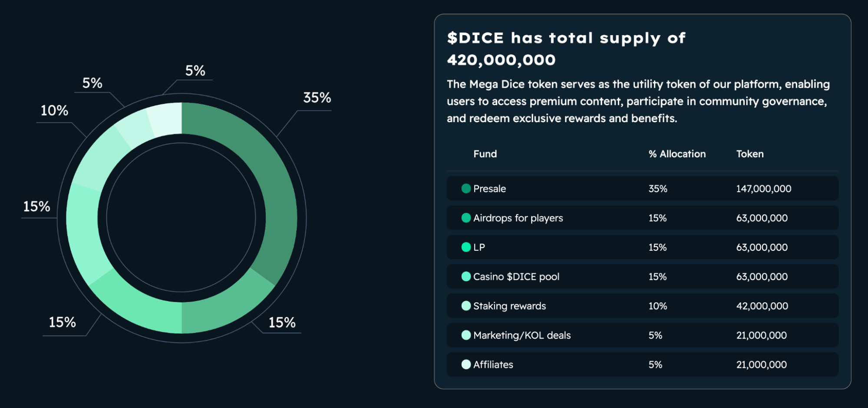Screen dimensions: 868x408
Task: Select the "% Allocation" column header
Action: (x=677, y=154)
